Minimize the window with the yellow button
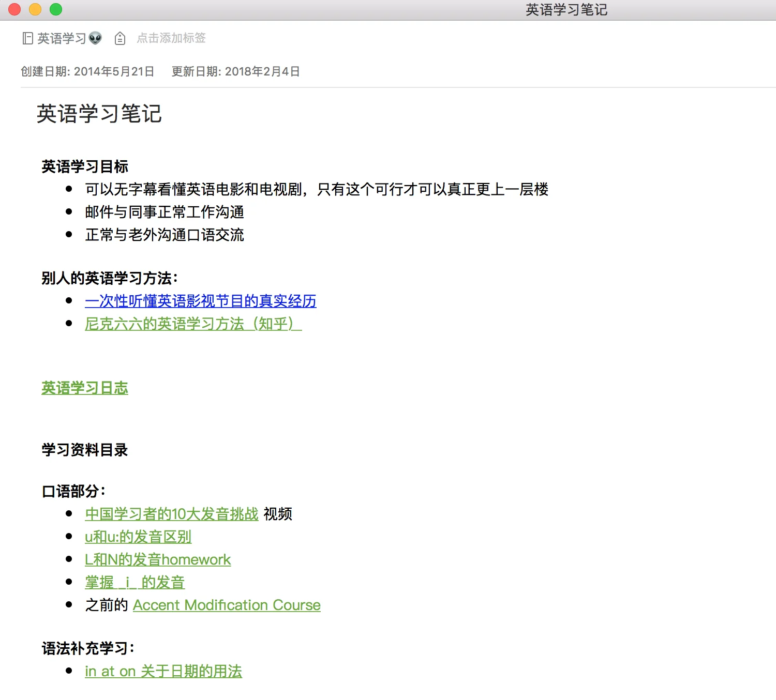This screenshot has width=776, height=700. 35,9
